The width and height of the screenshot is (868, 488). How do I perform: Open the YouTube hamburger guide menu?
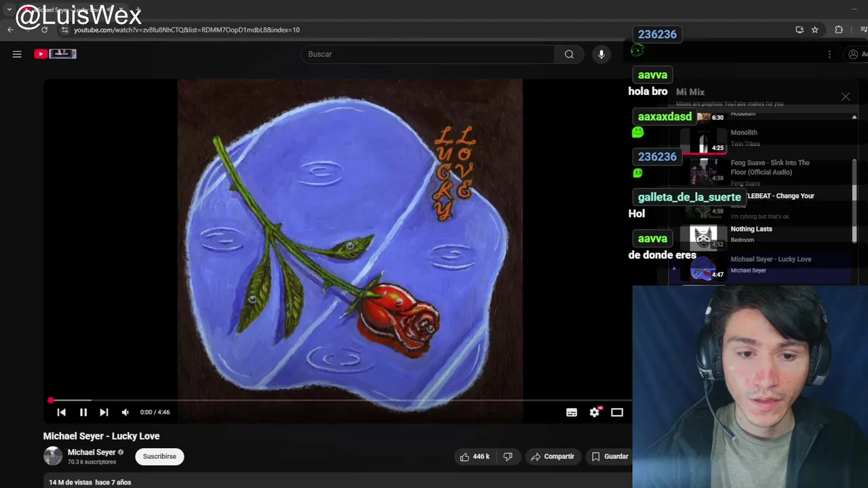[17, 54]
